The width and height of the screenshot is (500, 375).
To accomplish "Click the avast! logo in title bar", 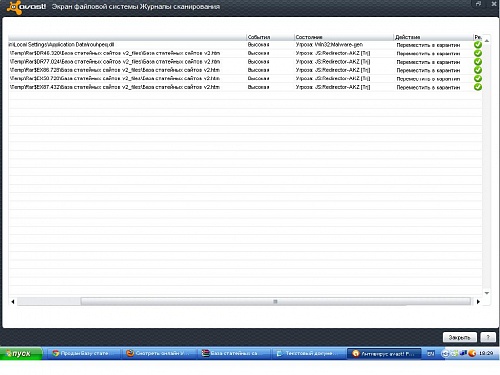I will pos(27,7).
